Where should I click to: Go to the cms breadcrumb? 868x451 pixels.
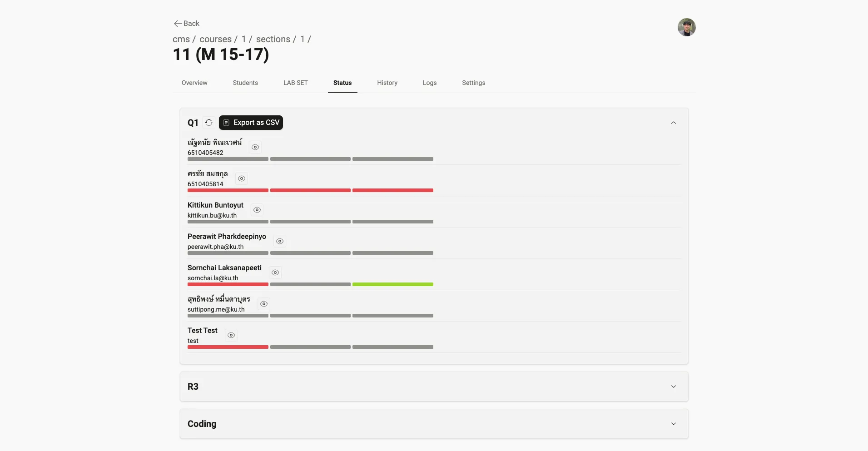pyautogui.click(x=181, y=39)
